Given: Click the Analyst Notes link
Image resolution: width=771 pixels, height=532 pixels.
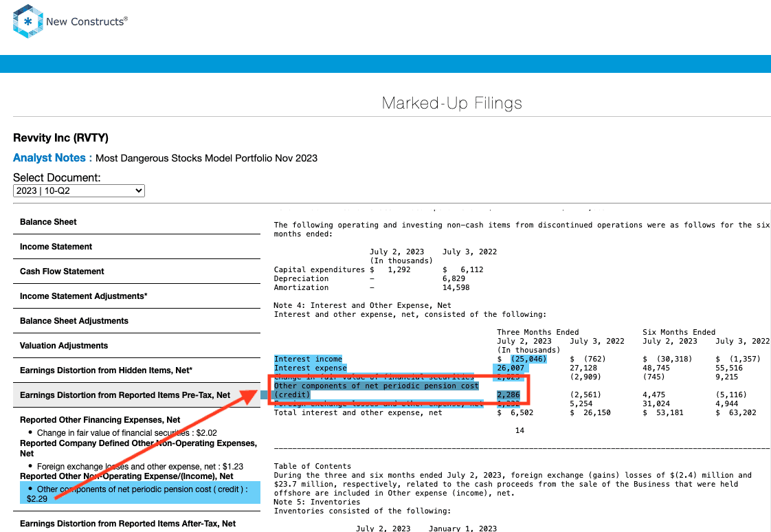Looking at the screenshot, I should (53, 158).
